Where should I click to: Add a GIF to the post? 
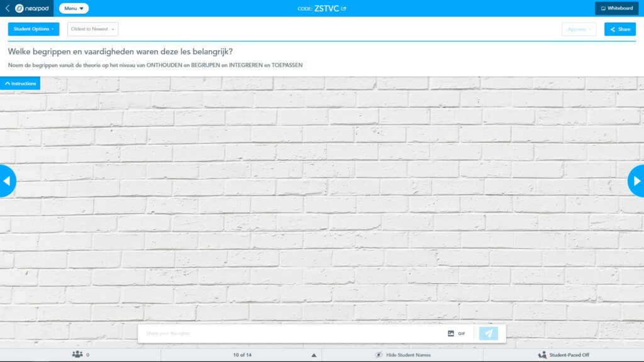pos(462,334)
